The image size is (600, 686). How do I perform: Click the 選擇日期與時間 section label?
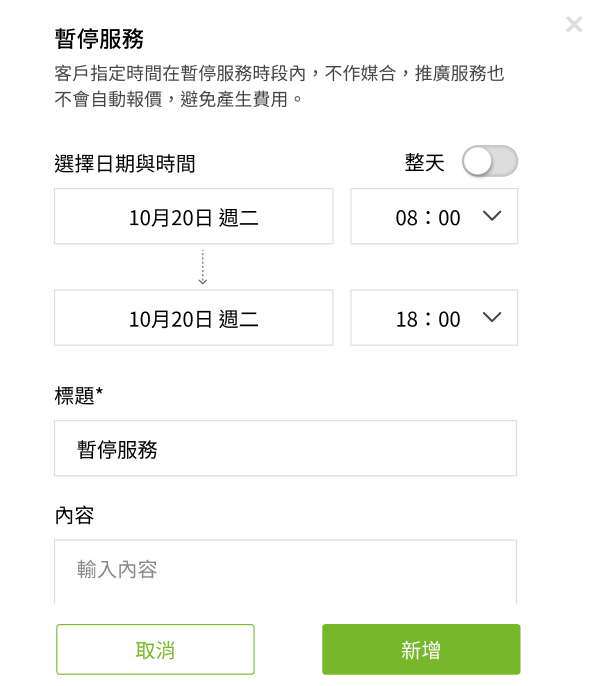(x=124, y=164)
